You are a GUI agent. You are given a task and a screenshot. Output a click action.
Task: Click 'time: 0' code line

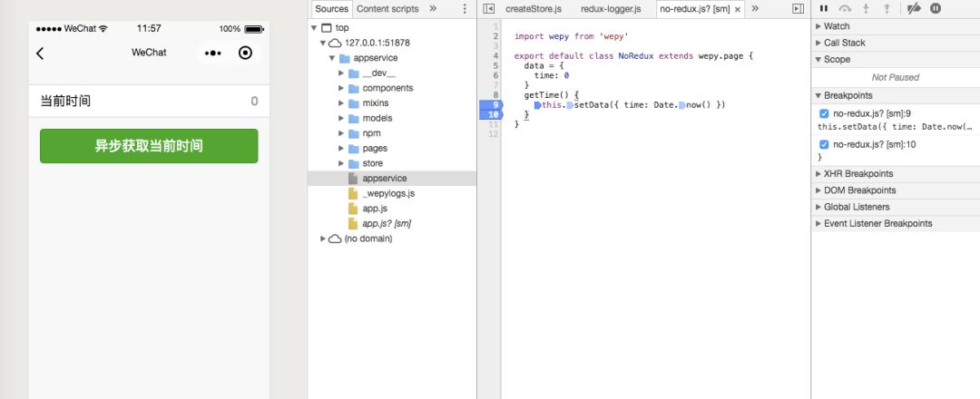point(552,75)
